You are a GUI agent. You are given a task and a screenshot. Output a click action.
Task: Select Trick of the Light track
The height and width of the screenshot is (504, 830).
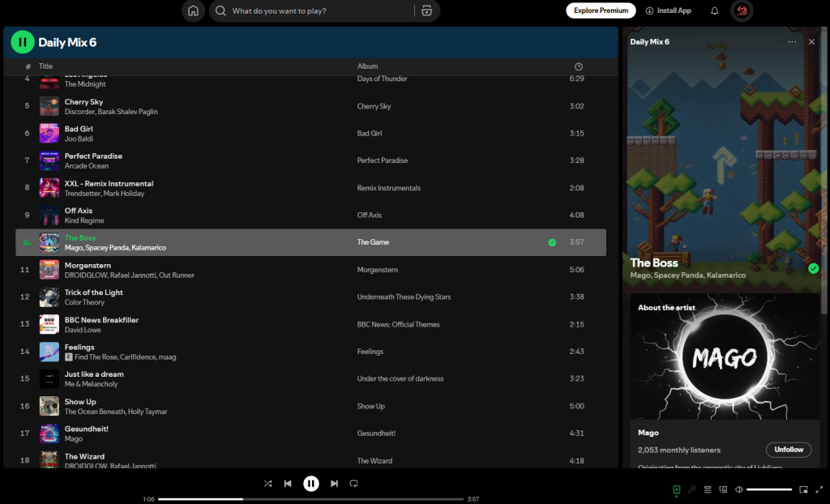(94, 293)
